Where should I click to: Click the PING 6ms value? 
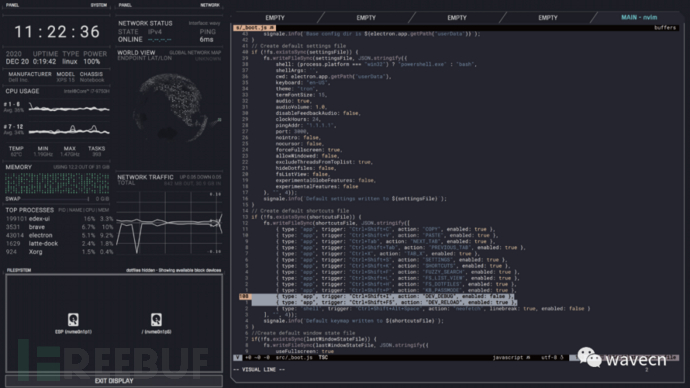(x=206, y=39)
